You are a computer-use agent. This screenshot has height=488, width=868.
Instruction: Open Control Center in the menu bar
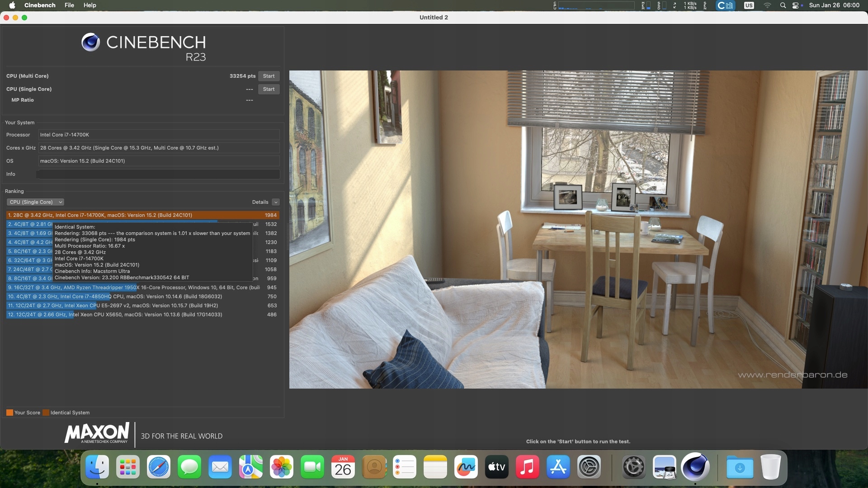coord(796,5)
